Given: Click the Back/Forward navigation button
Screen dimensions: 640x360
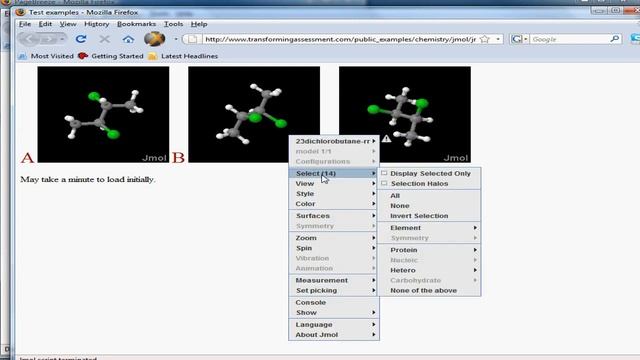Looking at the screenshot, I should 42,39.
